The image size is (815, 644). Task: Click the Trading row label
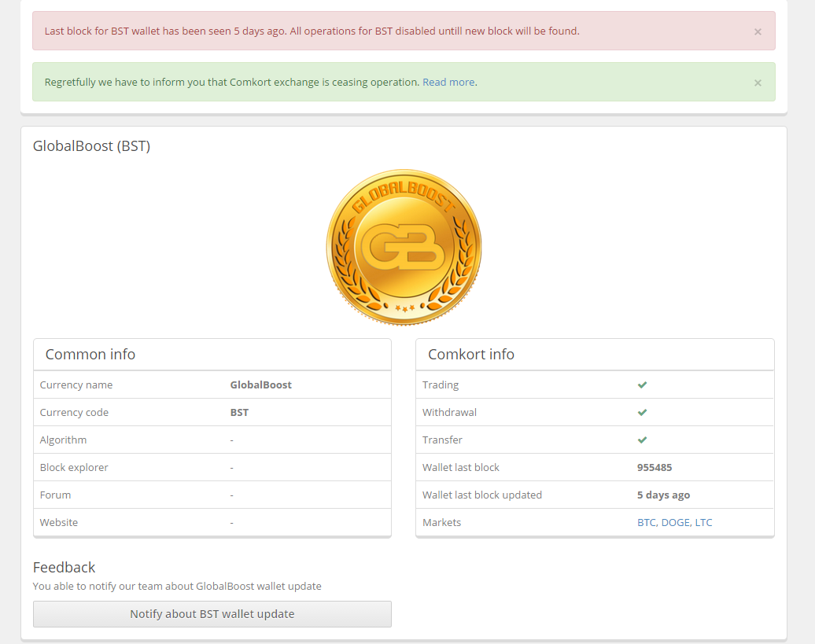(x=441, y=385)
